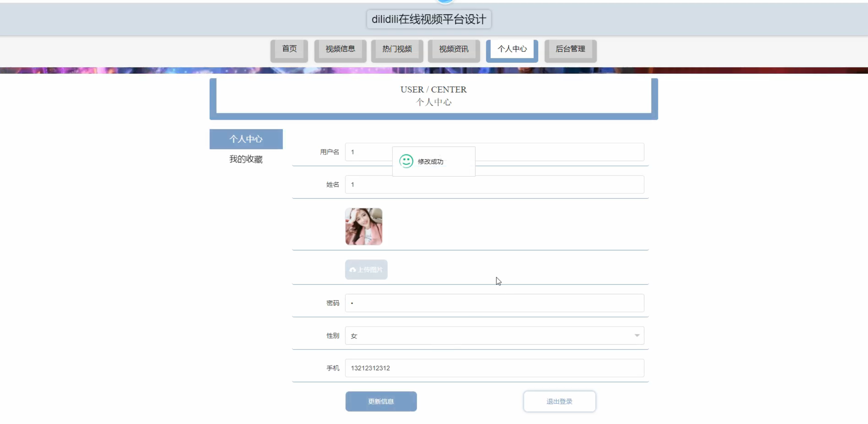The height and width of the screenshot is (424, 868).
Task: Click the 上传图片 upload button
Action: [366, 270]
